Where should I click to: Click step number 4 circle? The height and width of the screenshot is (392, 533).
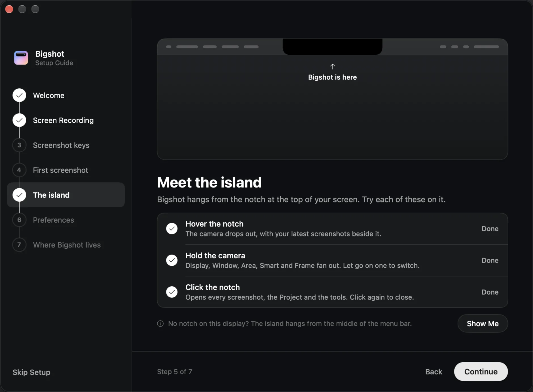pos(19,170)
